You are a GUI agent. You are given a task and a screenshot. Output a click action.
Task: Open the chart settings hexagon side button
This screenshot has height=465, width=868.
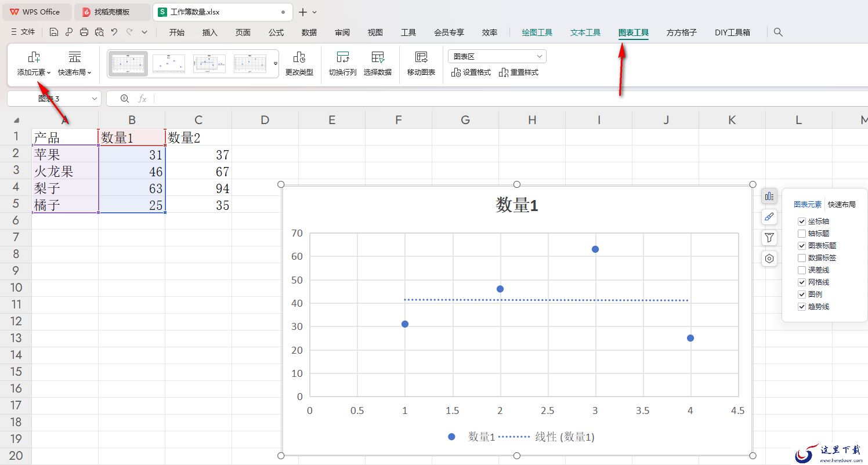769,259
